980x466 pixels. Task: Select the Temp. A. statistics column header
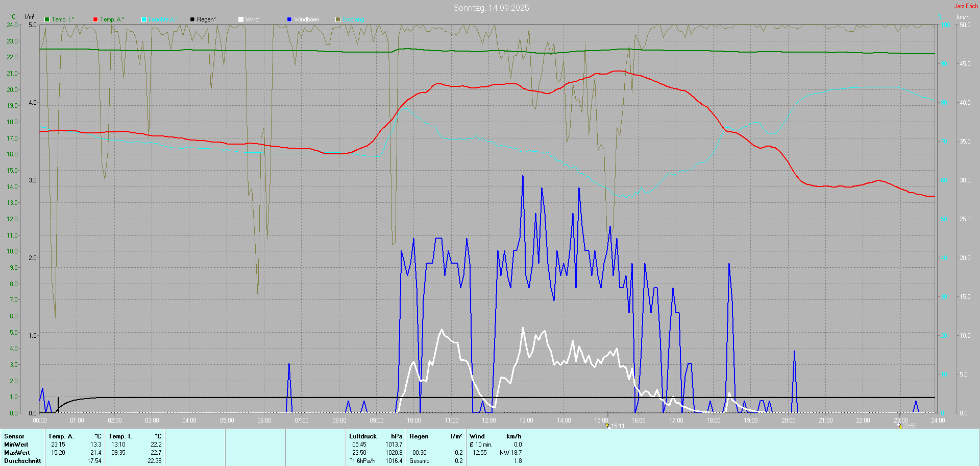click(x=61, y=436)
